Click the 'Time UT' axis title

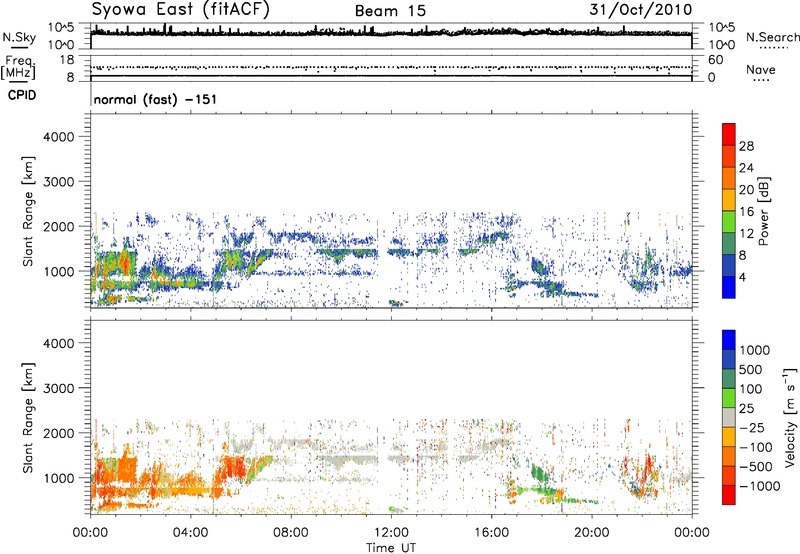391,548
